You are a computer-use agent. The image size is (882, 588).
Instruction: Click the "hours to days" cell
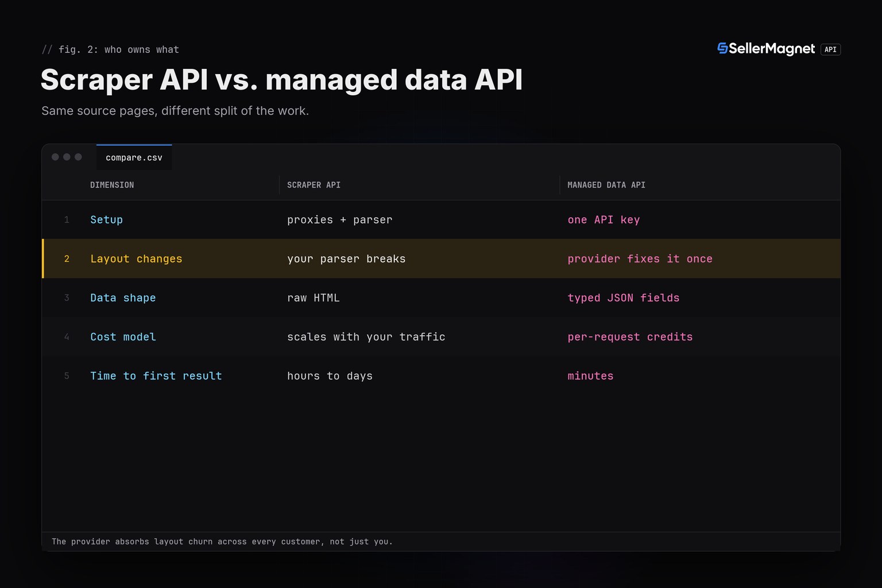click(330, 376)
